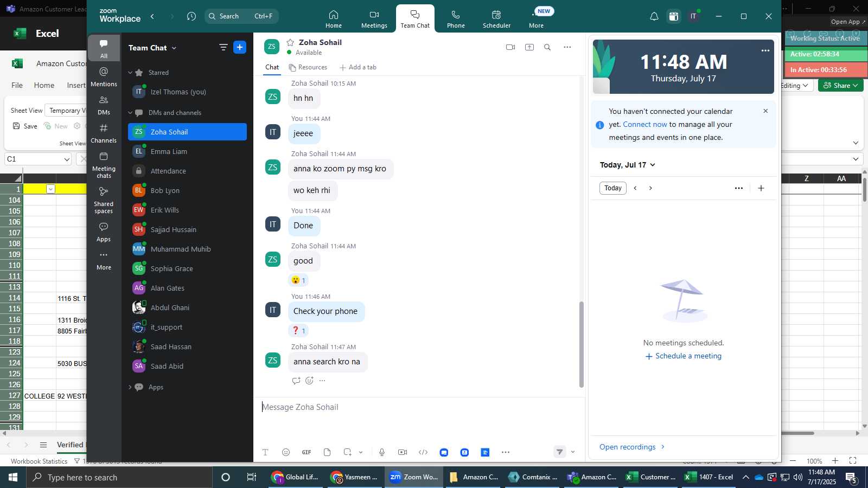Add a new calendar event with plus

click(761, 188)
